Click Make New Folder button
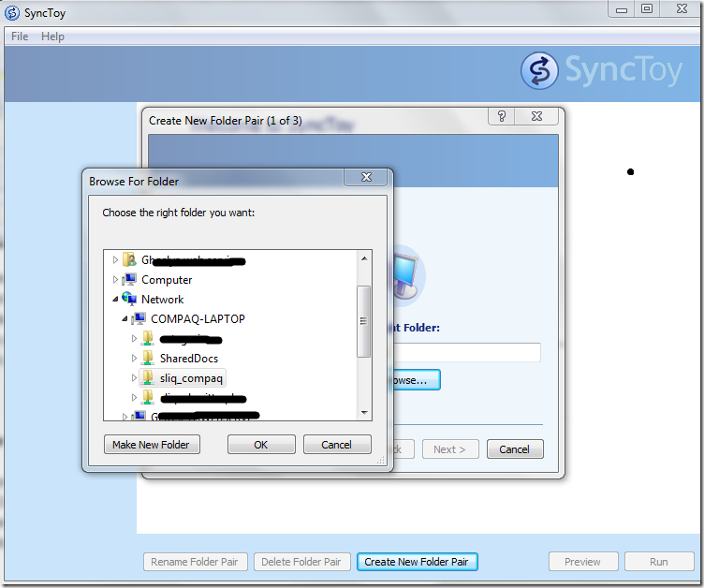Viewport: 704px width, 588px height. pos(152,444)
